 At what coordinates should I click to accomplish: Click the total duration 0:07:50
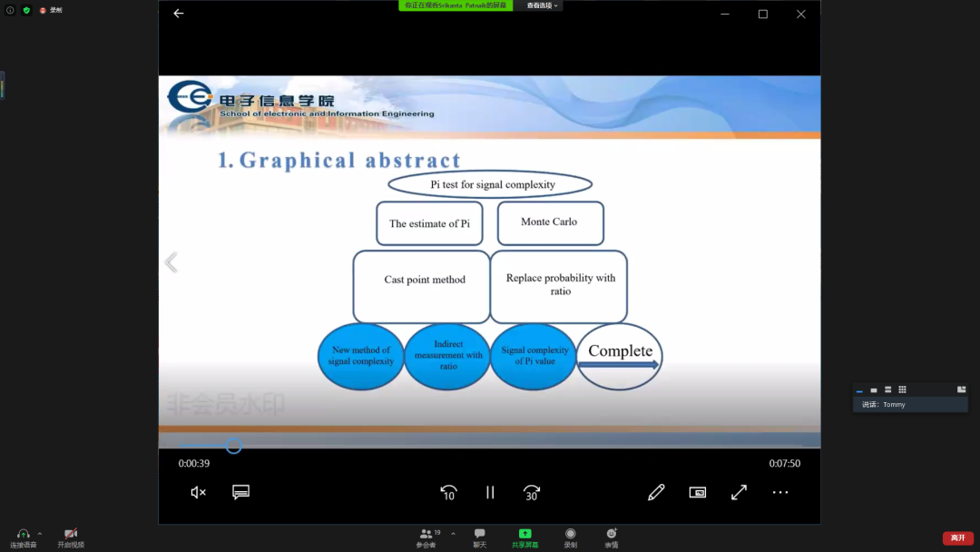[784, 463]
